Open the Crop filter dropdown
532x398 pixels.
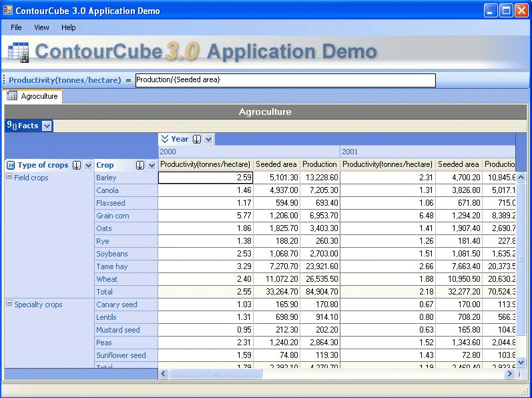coord(152,165)
